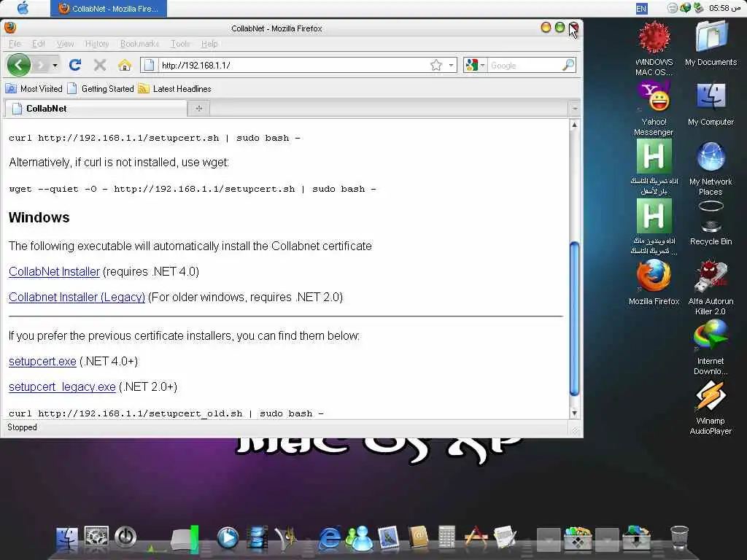Open the Apple logo menu
The height and width of the screenshot is (560, 747).
tap(23, 8)
